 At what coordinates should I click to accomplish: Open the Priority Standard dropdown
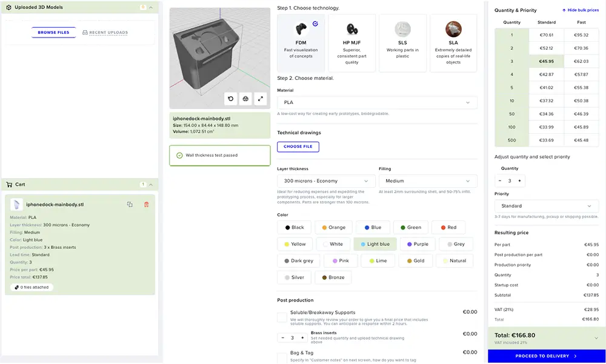pos(547,206)
